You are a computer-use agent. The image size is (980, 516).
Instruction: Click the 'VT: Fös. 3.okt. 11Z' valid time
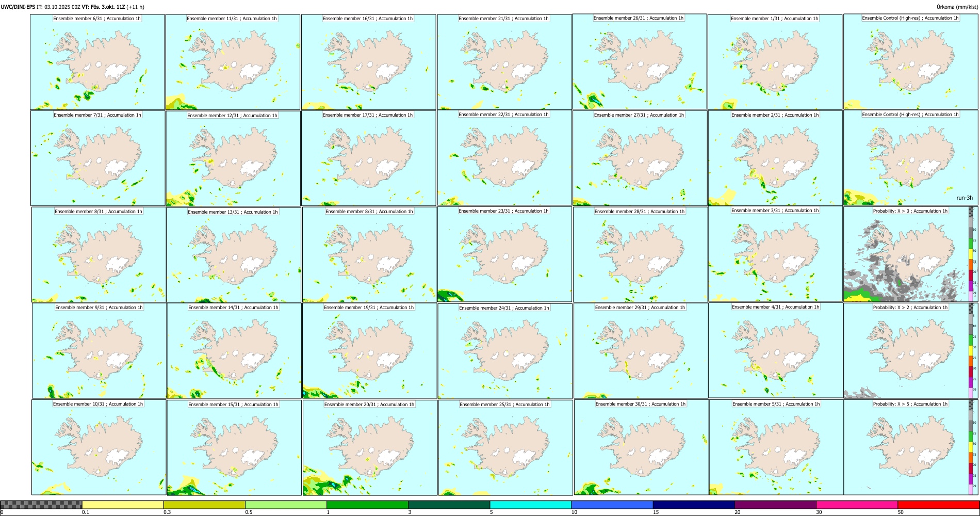103,7
